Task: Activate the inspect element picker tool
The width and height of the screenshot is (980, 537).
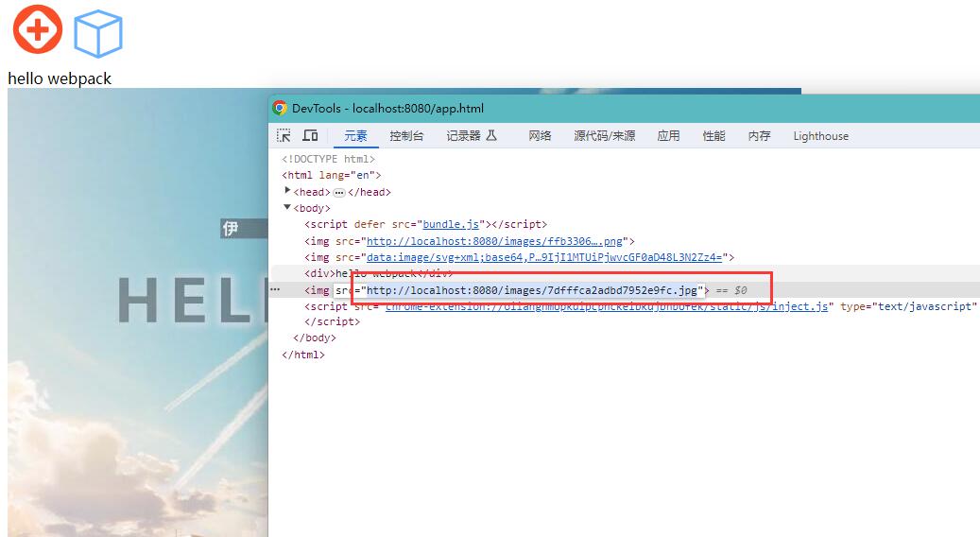Action: click(284, 135)
